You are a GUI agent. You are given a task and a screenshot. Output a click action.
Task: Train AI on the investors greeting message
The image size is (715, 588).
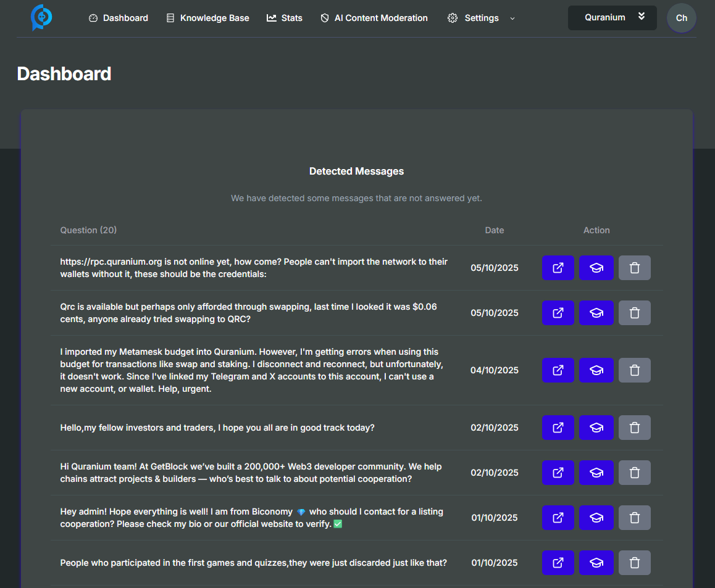(x=596, y=428)
